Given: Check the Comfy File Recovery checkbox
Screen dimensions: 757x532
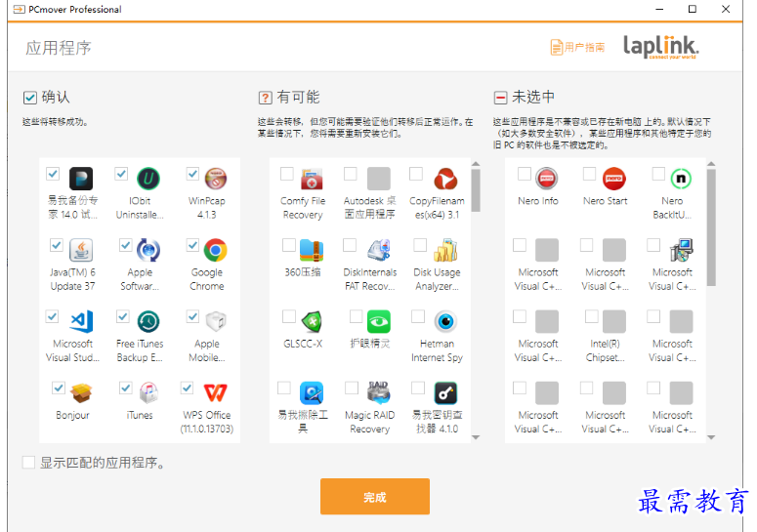Looking at the screenshot, I should (x=287, y=174).
